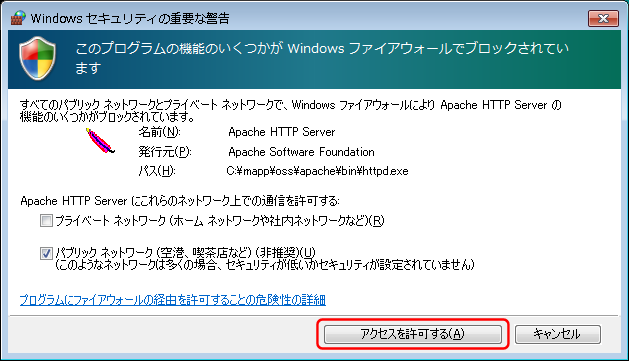
Task: Click the キャンセル button
Action: coord(558,334)
